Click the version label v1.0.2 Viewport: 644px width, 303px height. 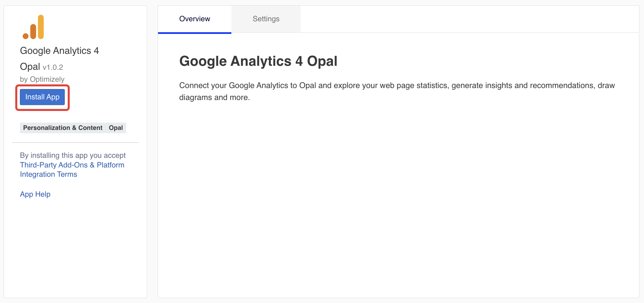coord(53,67)
